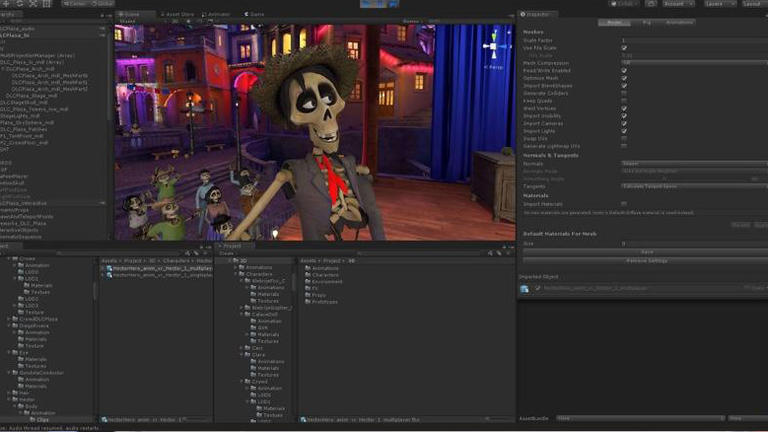Select DLCPlaza_Interactive in Hierarchy

(x=24, y=203)
